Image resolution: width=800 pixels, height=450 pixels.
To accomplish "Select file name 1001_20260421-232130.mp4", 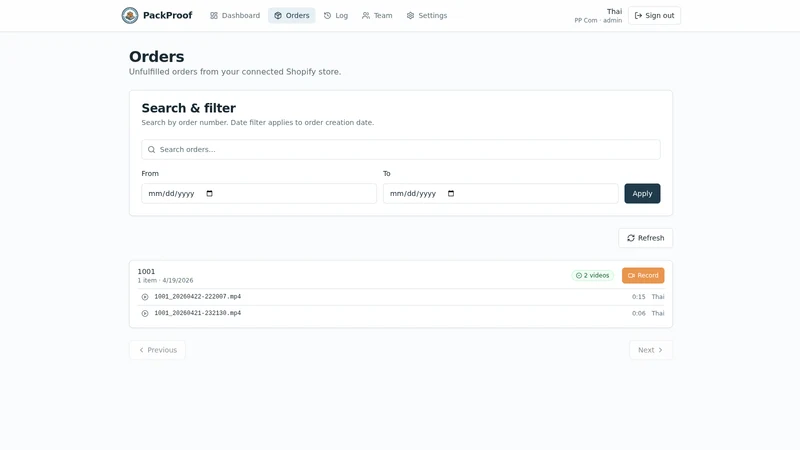I will 197,313.
